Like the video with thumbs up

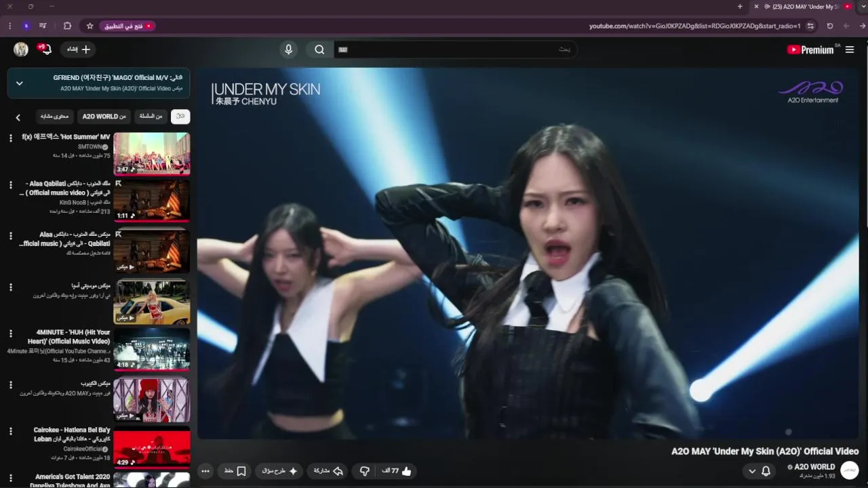click(x=398, y=471)
